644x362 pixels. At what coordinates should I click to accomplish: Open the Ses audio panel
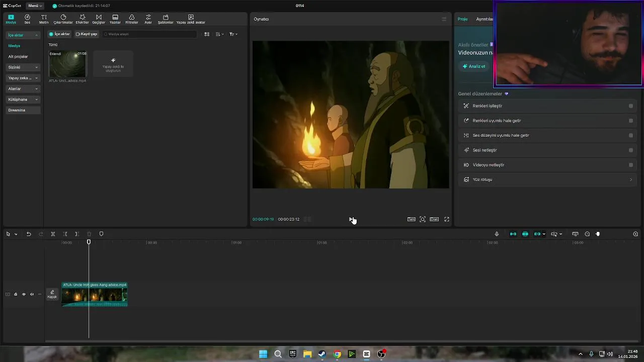27,19
